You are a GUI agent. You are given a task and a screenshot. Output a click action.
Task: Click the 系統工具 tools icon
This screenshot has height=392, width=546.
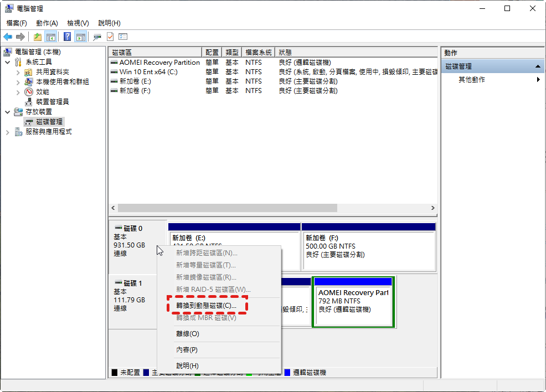point(18,62)
